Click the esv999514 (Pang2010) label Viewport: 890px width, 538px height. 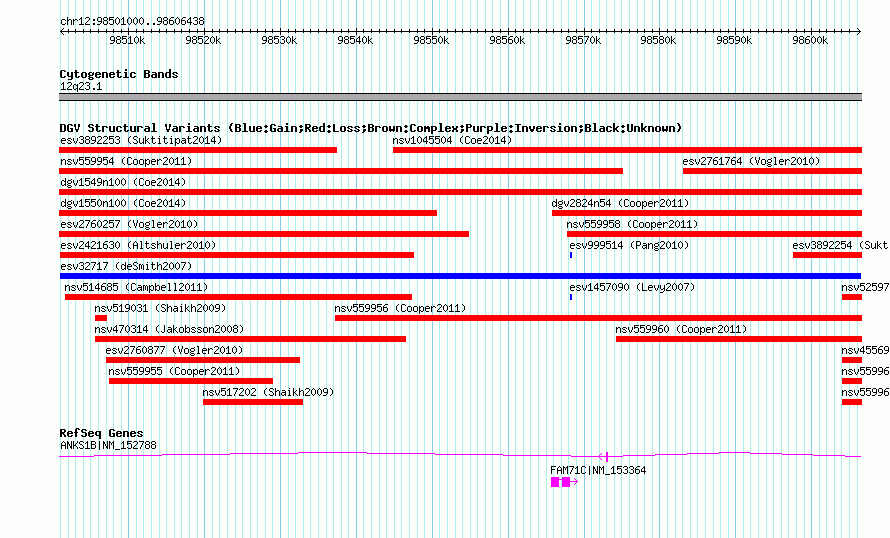pyautogui.click(x=629, y=245)
